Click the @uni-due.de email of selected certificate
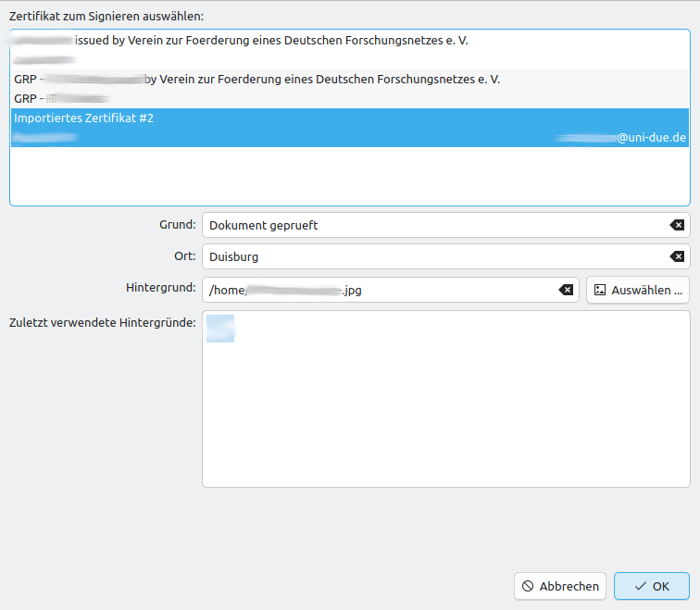The image size is (700, 610). (651, 138)
